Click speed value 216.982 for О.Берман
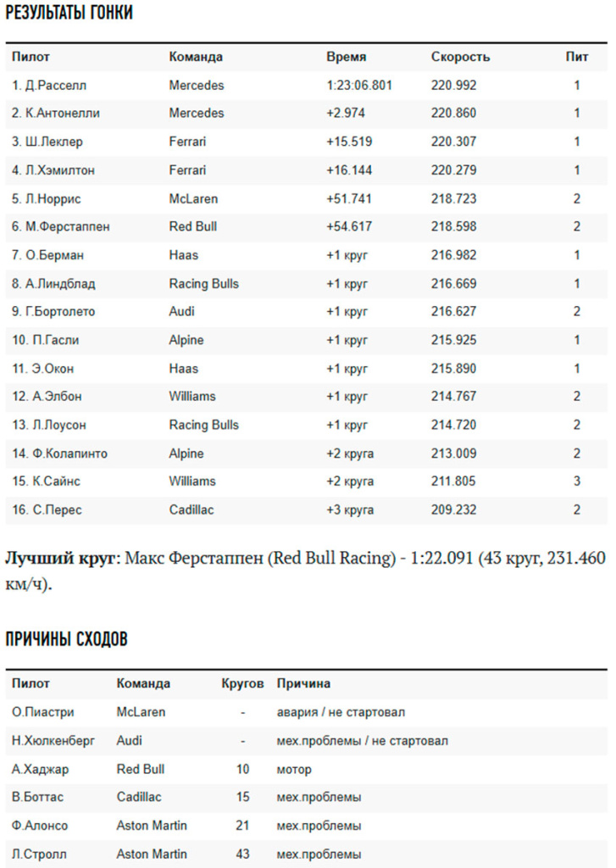 453,255
